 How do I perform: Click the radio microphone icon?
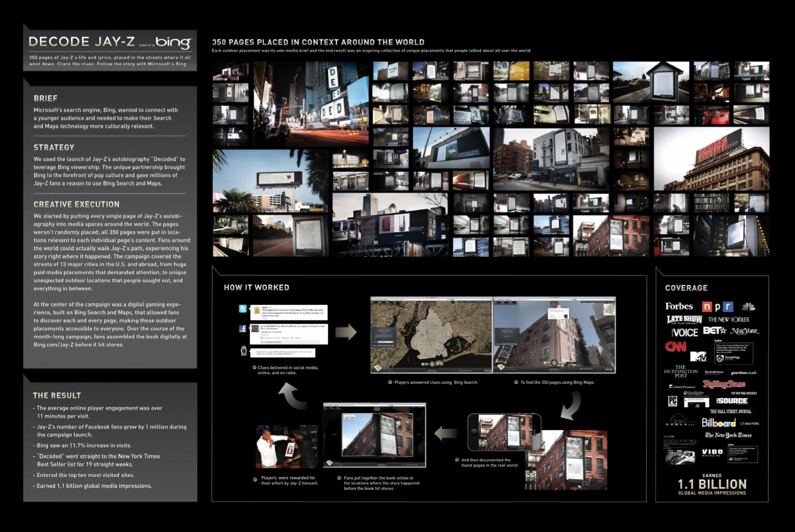pyautogui.click(x=244, y=351)
